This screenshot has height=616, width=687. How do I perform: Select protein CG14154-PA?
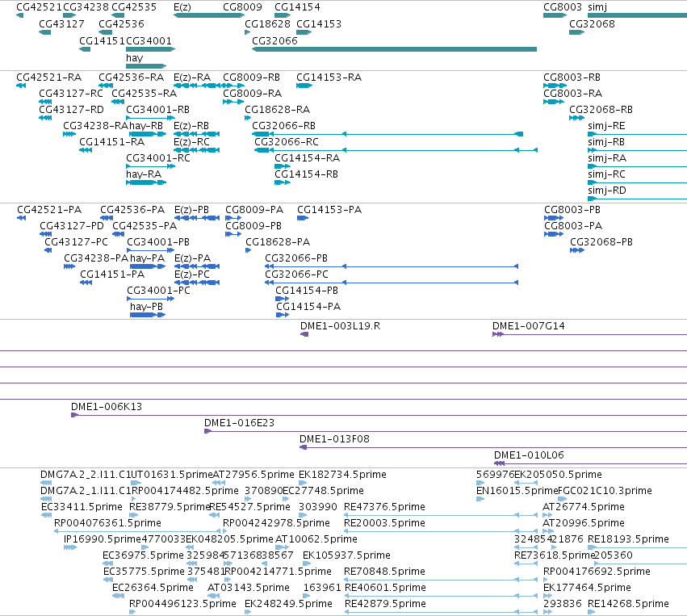(283, 315)
